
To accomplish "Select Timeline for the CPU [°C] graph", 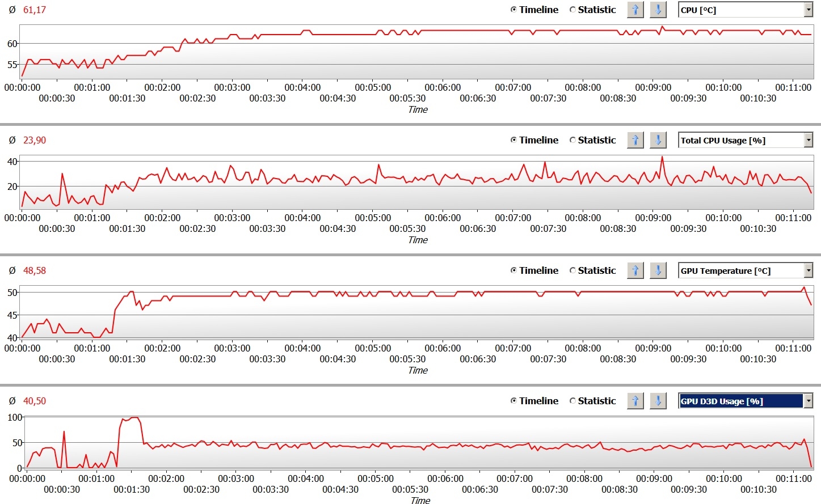I will click(534, 10).
